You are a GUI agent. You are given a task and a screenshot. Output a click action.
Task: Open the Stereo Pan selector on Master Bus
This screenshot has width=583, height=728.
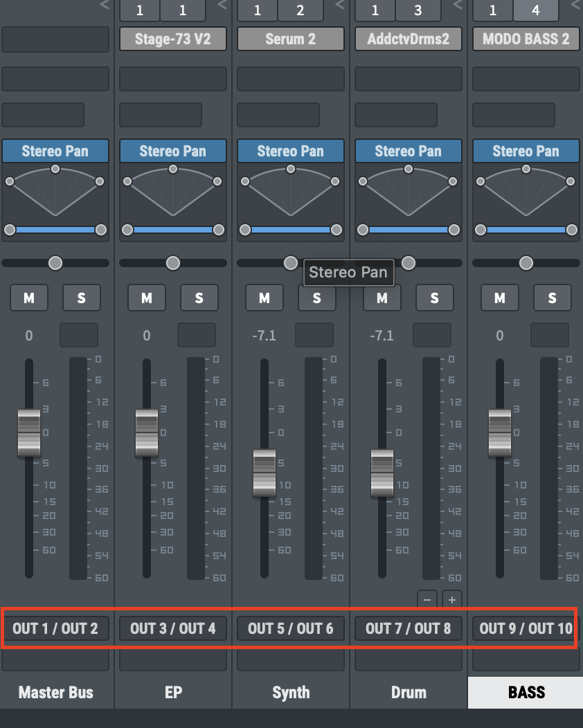(55, 151)
